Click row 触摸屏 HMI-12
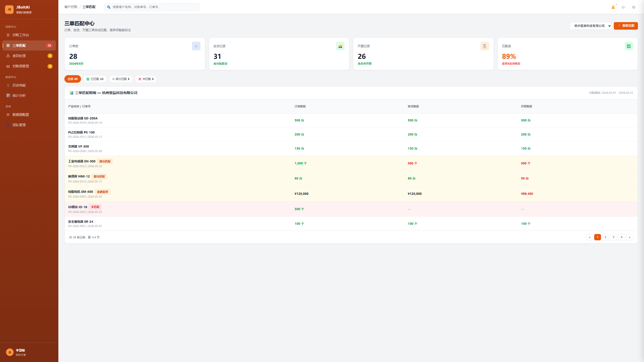This screenshot has width=644, height=362. point(351,178)
